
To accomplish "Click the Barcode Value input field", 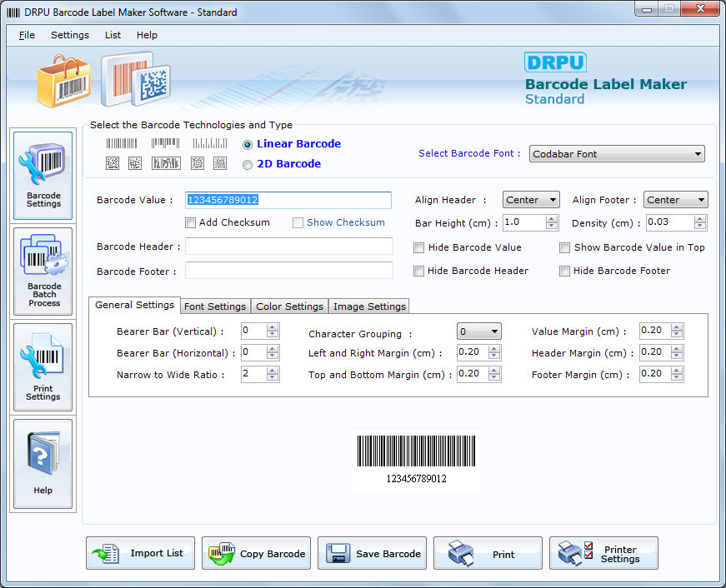I will [288, 200].
